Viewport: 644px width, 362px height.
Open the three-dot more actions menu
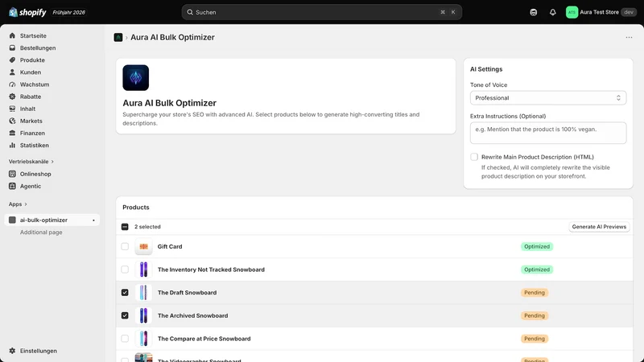click(629, 37)
